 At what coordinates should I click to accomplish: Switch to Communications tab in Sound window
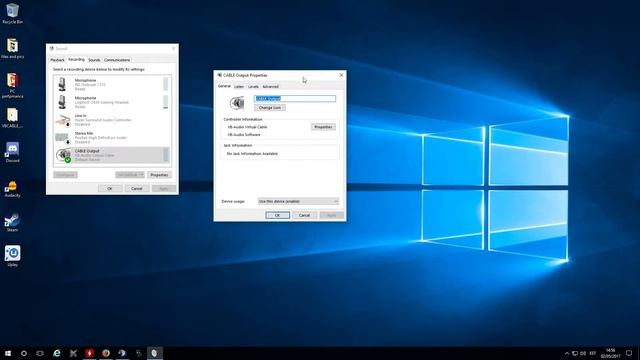pos(117,60)
